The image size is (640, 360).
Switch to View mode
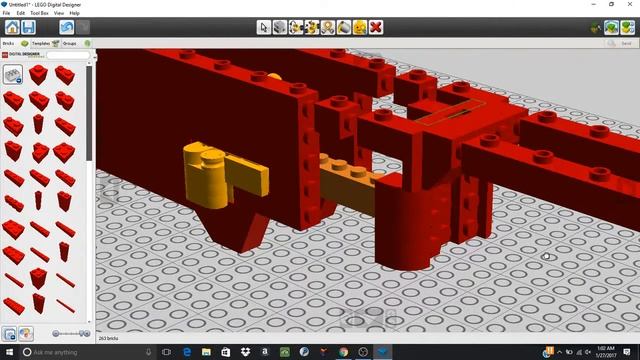point(611,28)
